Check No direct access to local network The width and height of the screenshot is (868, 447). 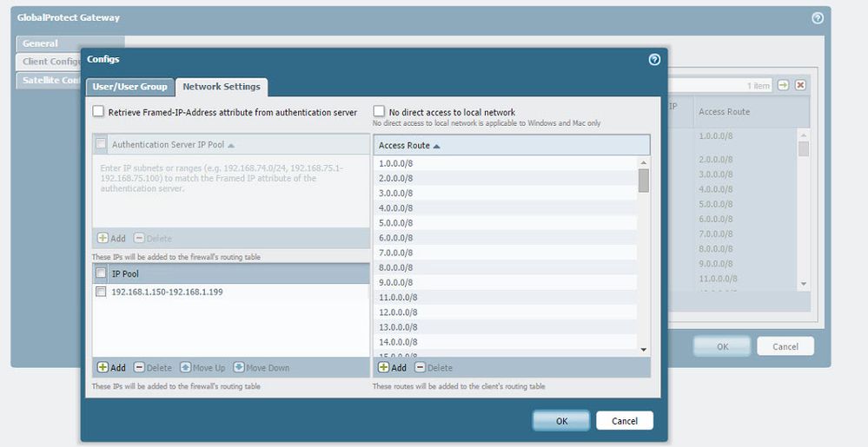379,112
